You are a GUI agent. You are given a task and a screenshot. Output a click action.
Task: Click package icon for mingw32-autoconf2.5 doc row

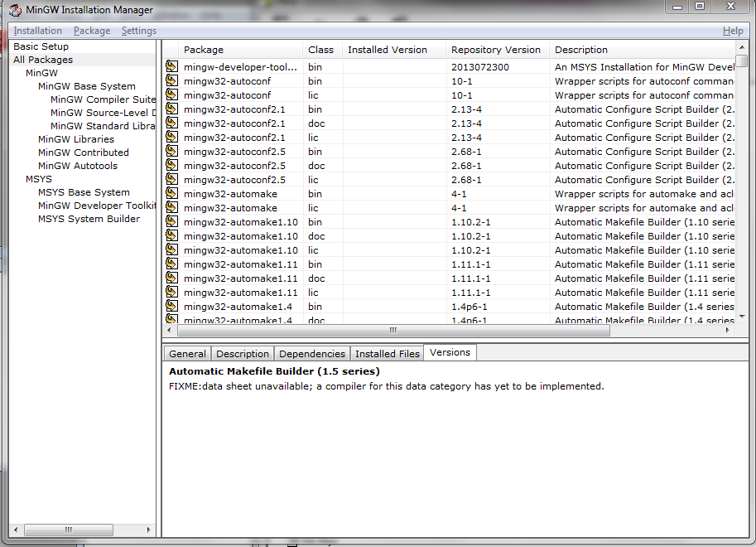point(171,165)
